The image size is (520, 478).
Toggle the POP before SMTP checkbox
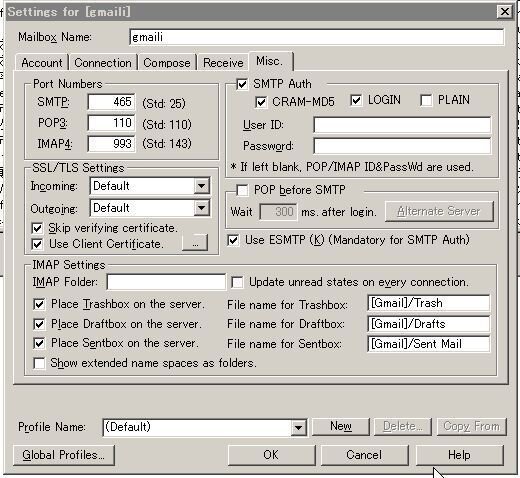[x=242, y=190]
